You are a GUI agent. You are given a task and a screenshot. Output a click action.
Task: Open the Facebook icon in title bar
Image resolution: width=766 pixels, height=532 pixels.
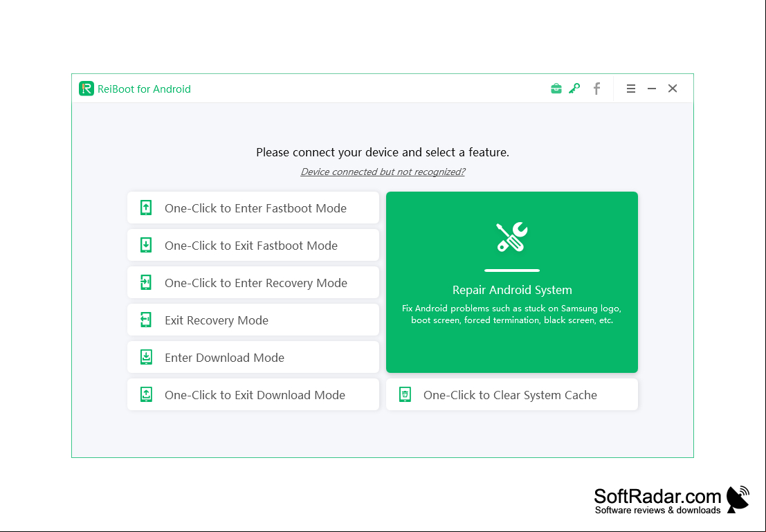pos(596,89)
